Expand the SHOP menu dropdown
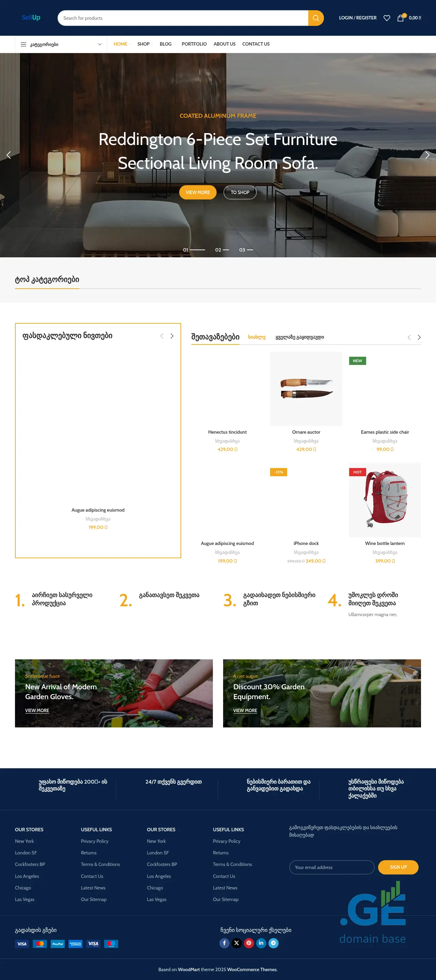 coord(145,44)
